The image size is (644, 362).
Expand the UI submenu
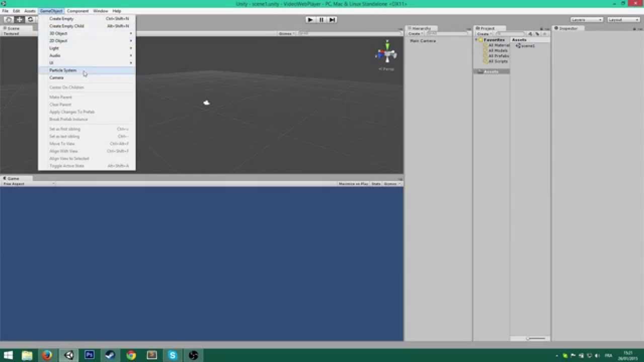[x=87, y=63]
